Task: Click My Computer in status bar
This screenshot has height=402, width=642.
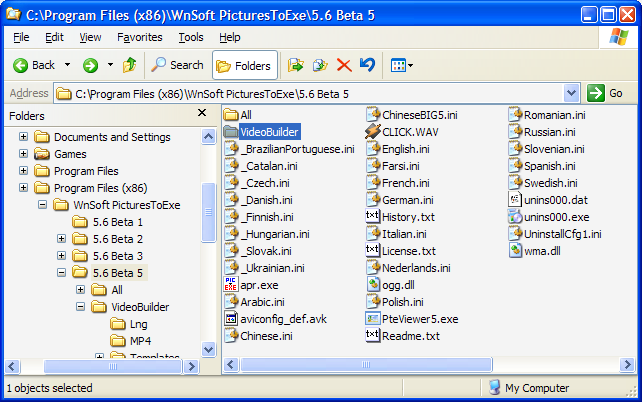Action: [x=529, y=388]
